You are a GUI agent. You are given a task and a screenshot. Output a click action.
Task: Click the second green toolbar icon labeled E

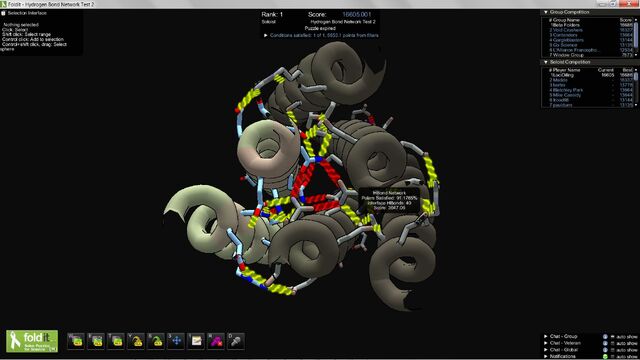point(96,341)
